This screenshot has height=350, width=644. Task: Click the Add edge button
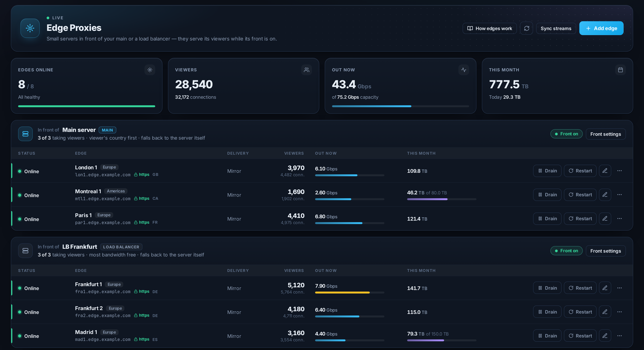(x=601, y=28)
